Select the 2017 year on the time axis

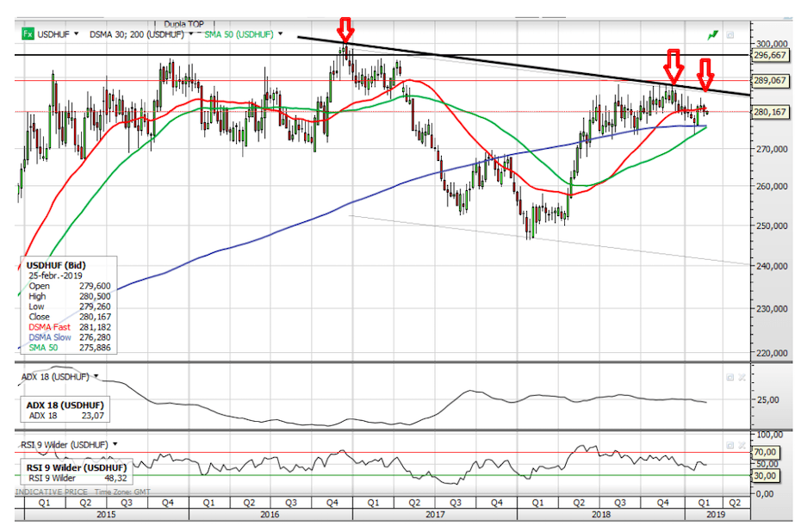tap(434, 514)
